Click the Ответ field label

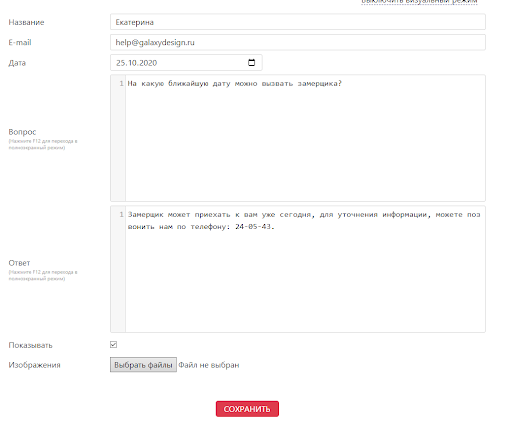click(x=19, y=263)
